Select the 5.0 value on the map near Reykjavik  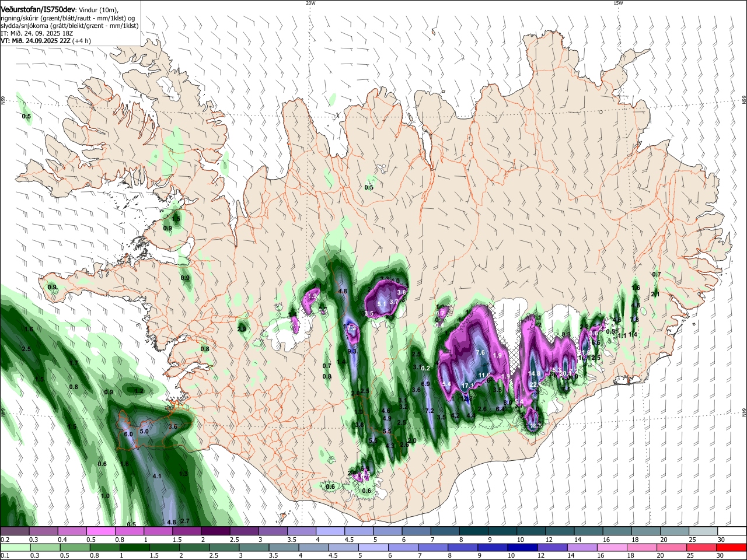(145, 431)
